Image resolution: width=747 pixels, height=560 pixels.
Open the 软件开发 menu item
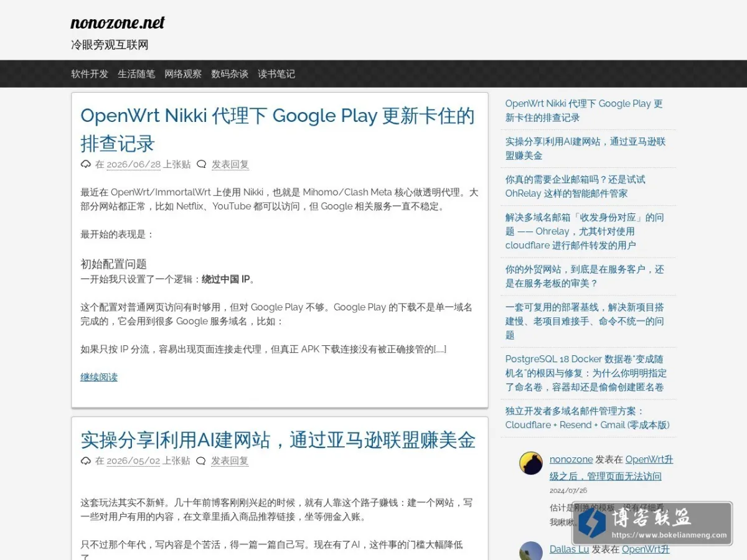[90, 74]
